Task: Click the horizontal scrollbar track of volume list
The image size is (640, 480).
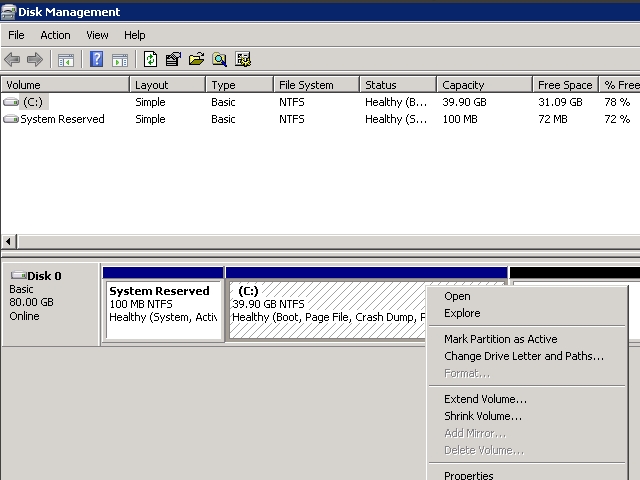Action: click(329, 241)
